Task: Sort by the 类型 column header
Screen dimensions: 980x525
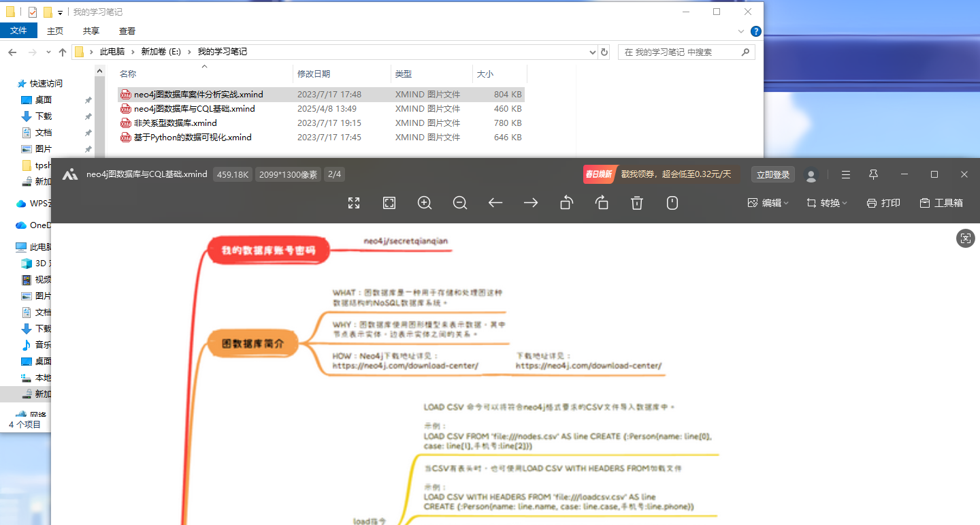Action: [x=431, y=74]
